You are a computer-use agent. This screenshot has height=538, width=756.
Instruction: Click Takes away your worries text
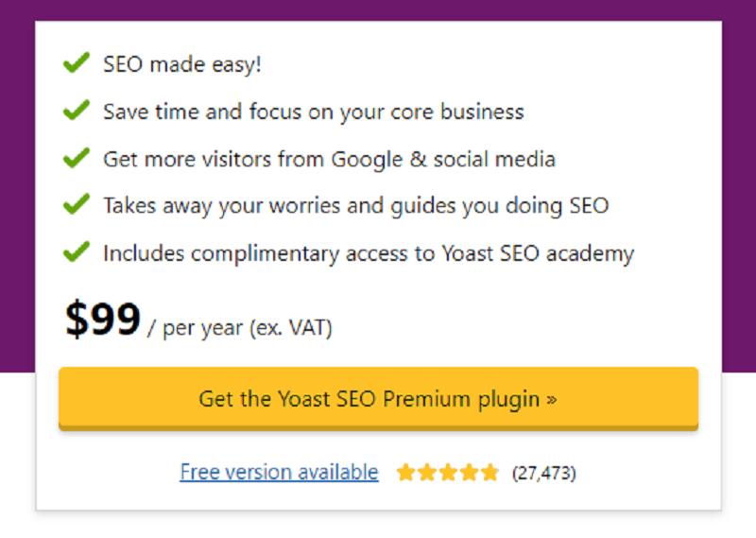coord(356,206)
